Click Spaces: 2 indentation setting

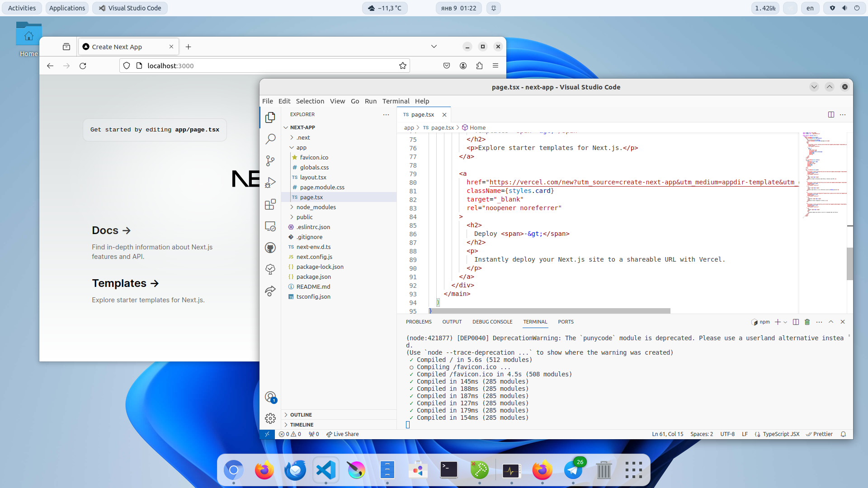pyautogui.click(x=702, y=434)
